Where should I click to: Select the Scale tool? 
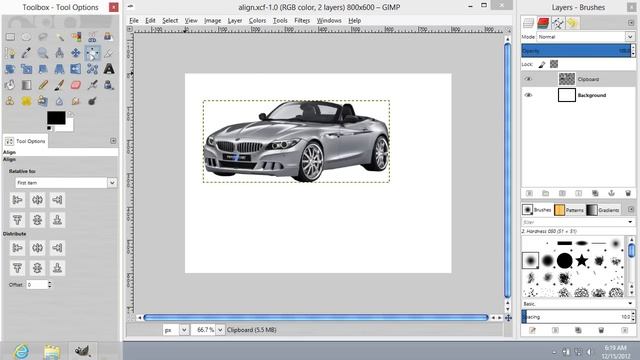click(27, 69)
